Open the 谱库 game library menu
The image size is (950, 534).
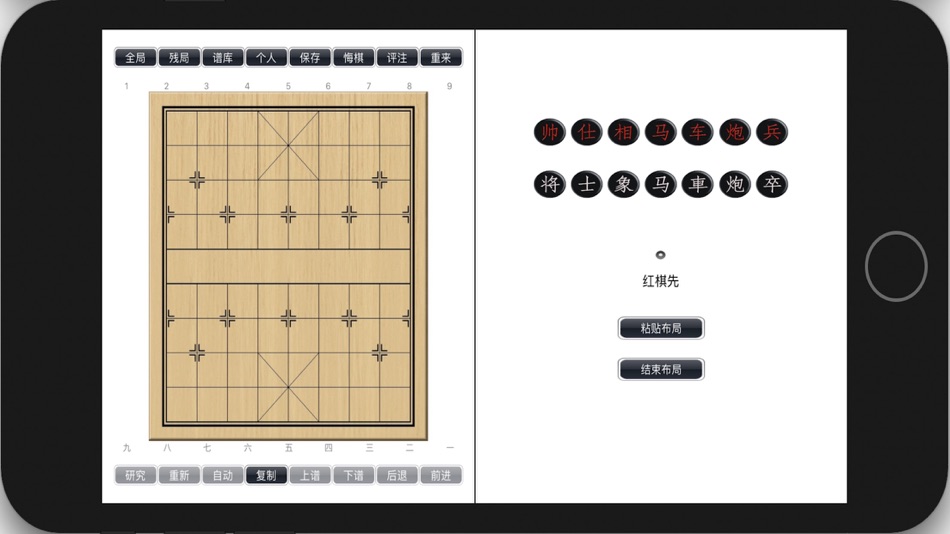click(222, 58)
